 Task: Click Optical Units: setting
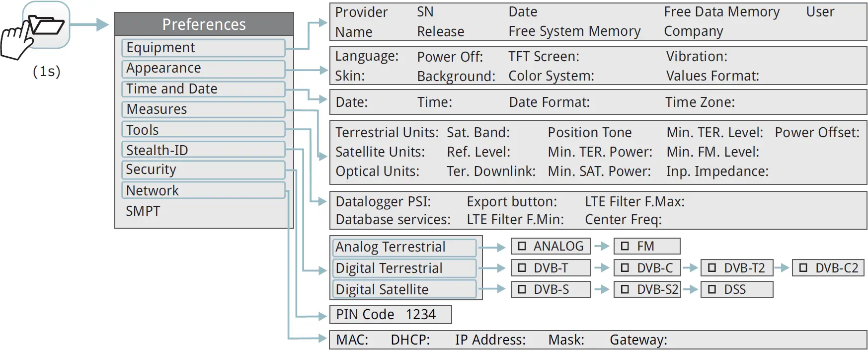pos(378,172)
